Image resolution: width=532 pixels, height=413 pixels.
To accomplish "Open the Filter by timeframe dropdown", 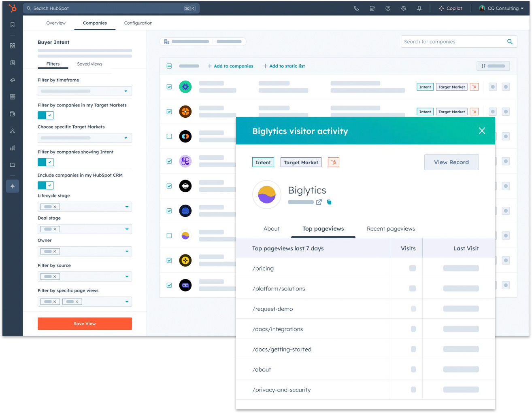I will click(x=85, y=91).
